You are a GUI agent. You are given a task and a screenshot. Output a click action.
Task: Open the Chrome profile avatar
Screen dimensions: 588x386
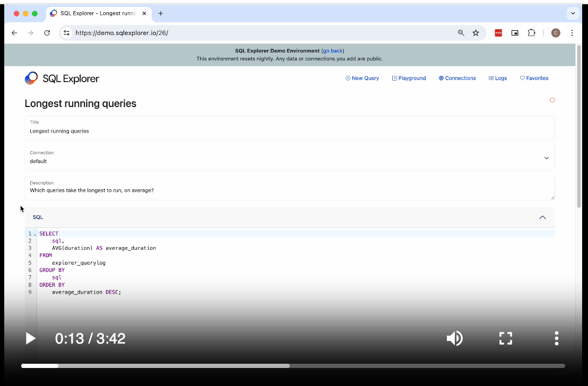pyautogui.click(x=556, y=32)
